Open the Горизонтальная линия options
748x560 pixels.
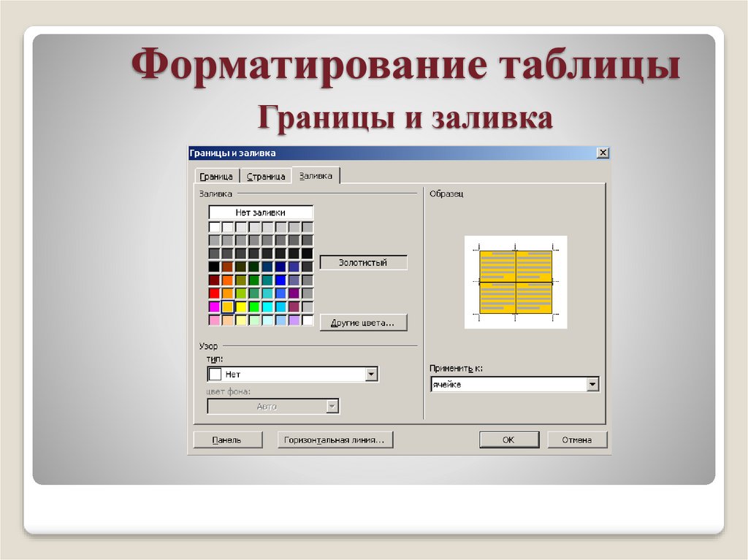pos(336,440)
